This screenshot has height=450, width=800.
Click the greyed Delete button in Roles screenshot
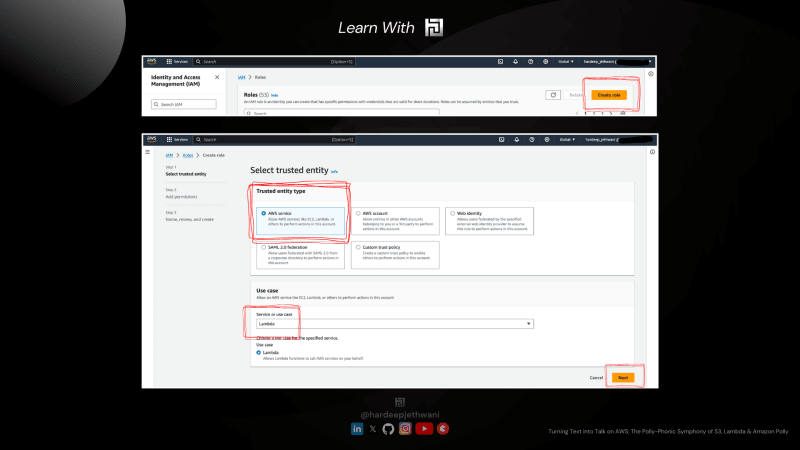pyautogui.click(x=575, y=95)
